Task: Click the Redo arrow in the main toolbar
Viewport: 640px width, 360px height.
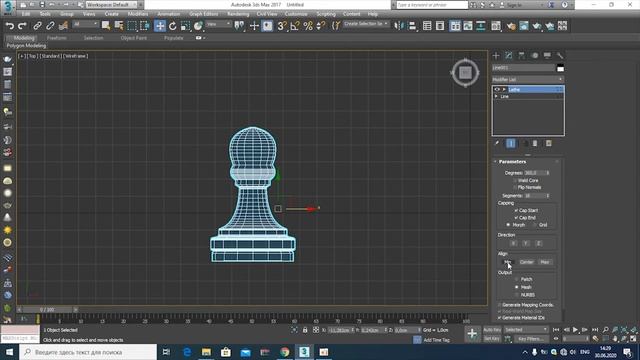Action: (22, 26)
